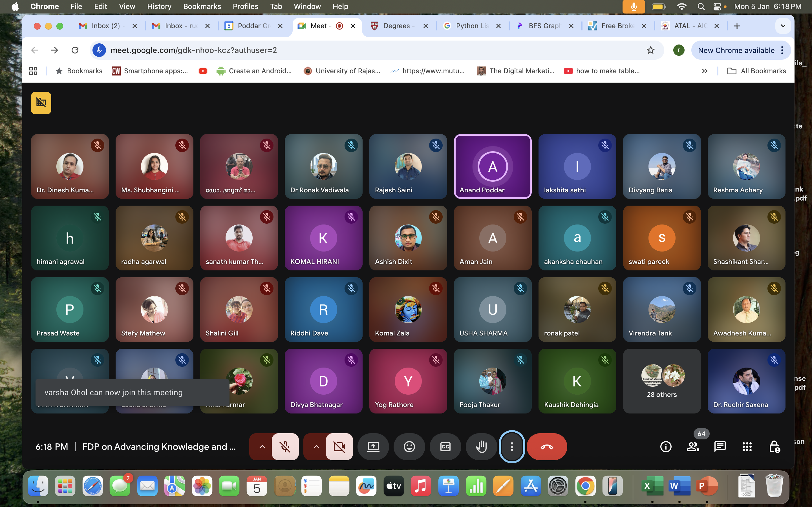
Task: Click the address bar URL field
Action: [369, 50]
